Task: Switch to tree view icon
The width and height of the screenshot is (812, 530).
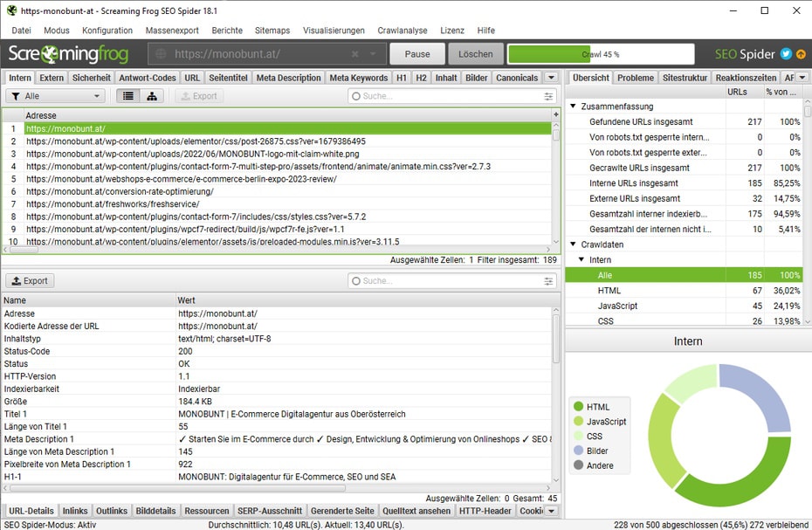Action: 152,96
